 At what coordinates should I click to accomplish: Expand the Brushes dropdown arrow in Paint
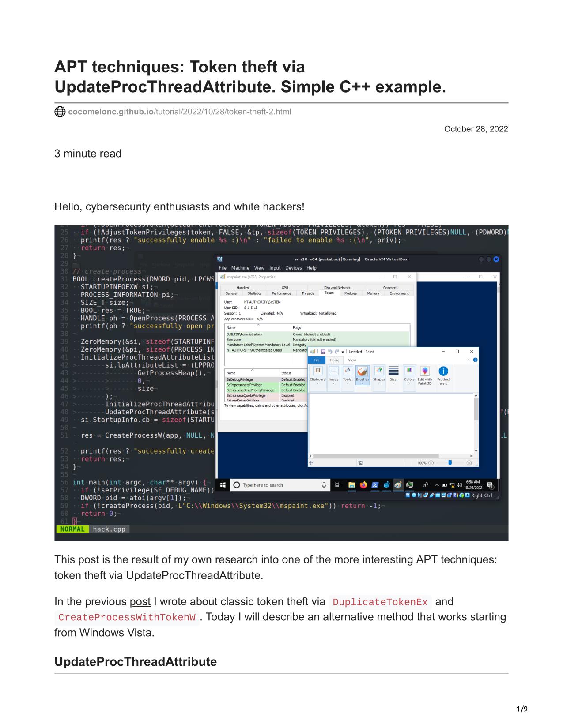coord(363,383)
